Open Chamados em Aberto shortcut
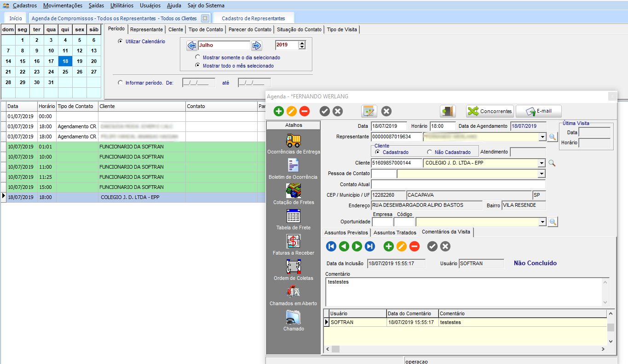628x364 pixels. (293, 292)
